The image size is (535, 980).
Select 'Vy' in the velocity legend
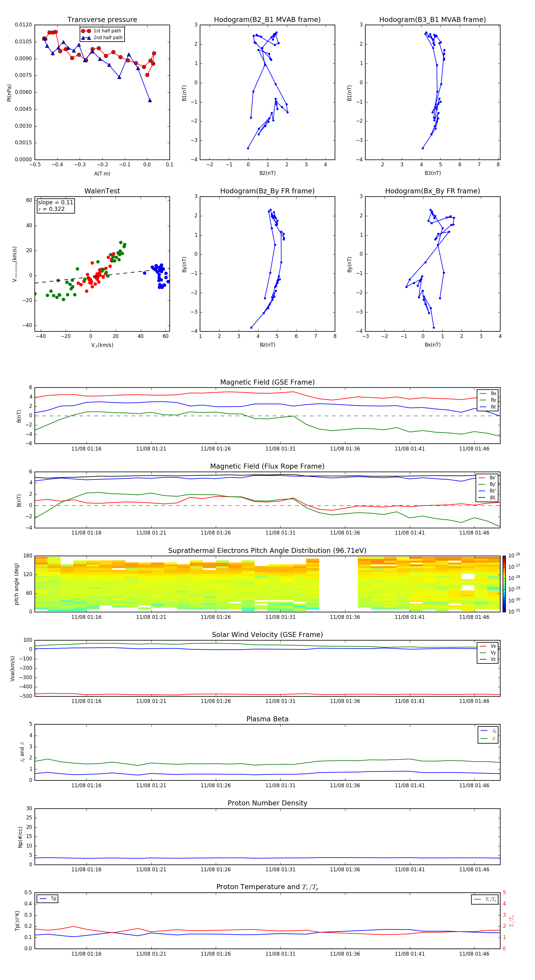coord(488,652)
